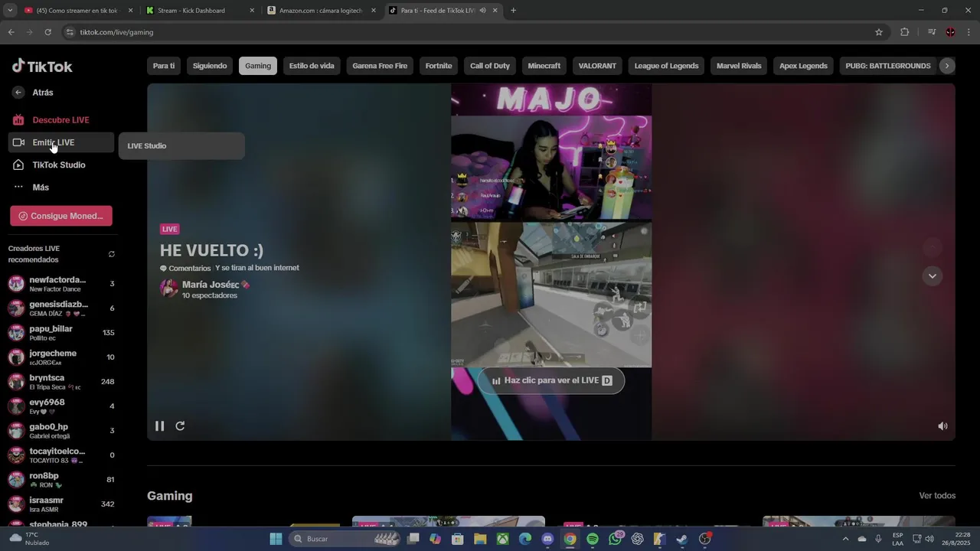
Task: Refresh recommended LIVE creators list
Action: click(112, 254)
